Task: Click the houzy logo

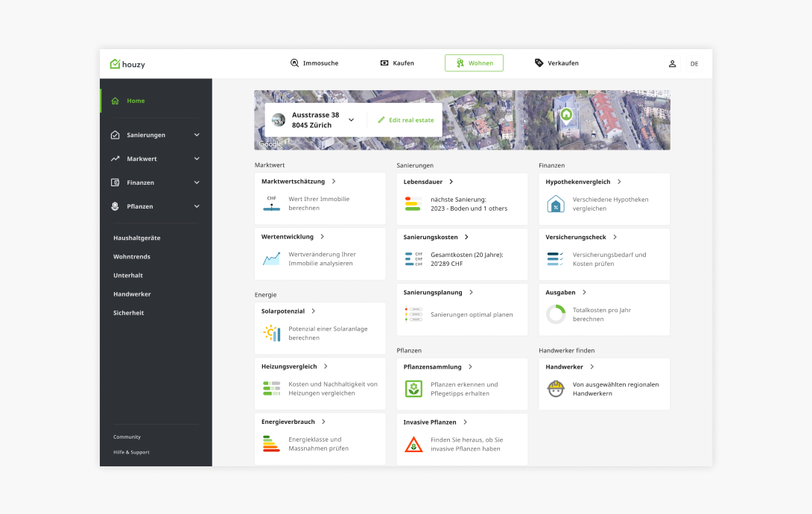Action: 127,63
